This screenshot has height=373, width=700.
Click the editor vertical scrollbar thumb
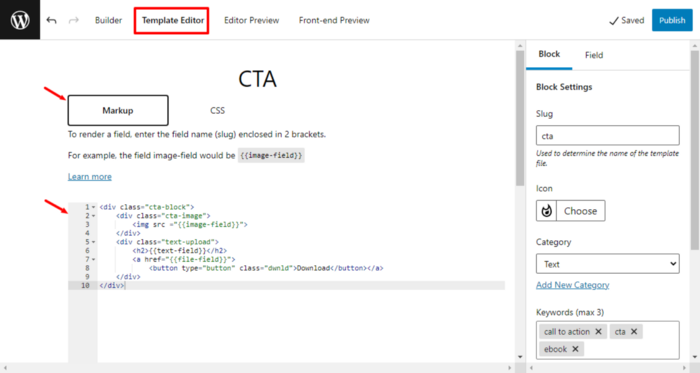[520, 118]
